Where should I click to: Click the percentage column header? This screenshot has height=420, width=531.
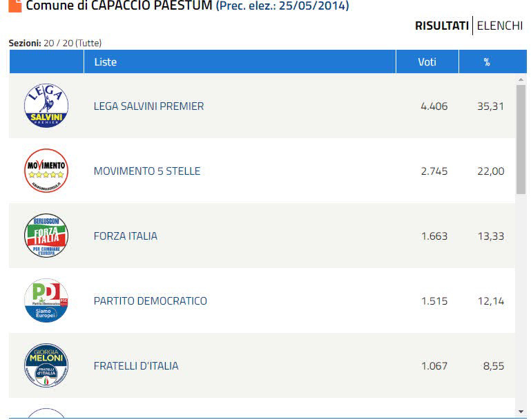point(487,62)
